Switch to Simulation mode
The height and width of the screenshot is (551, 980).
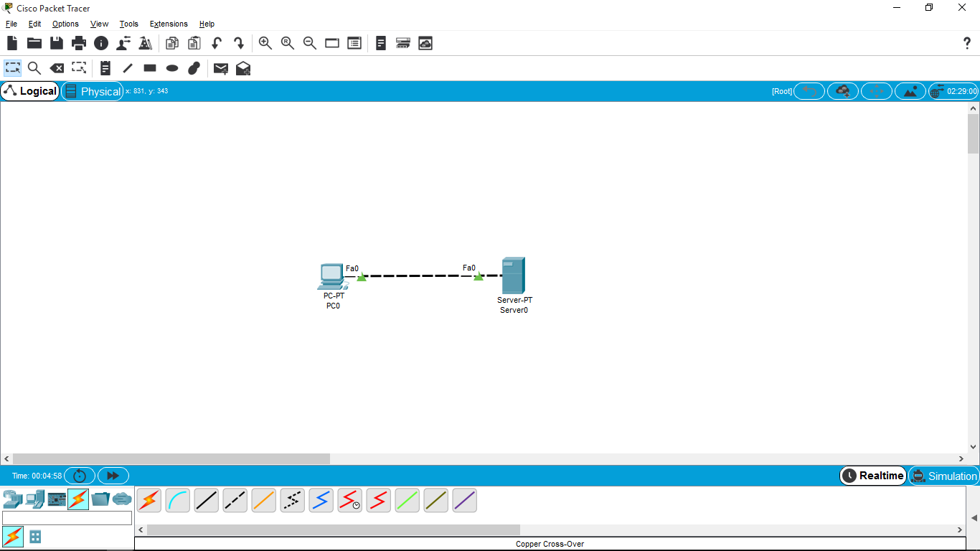[944, 476]
